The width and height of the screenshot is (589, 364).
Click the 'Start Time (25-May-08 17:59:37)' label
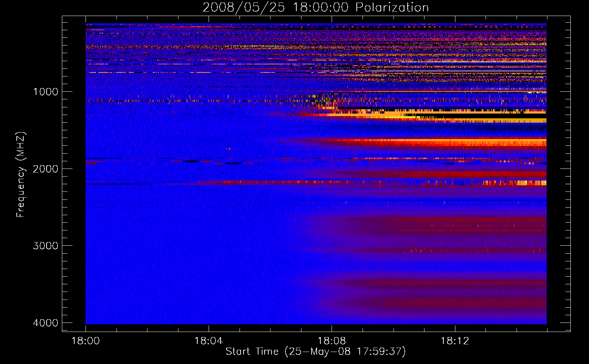316,352
